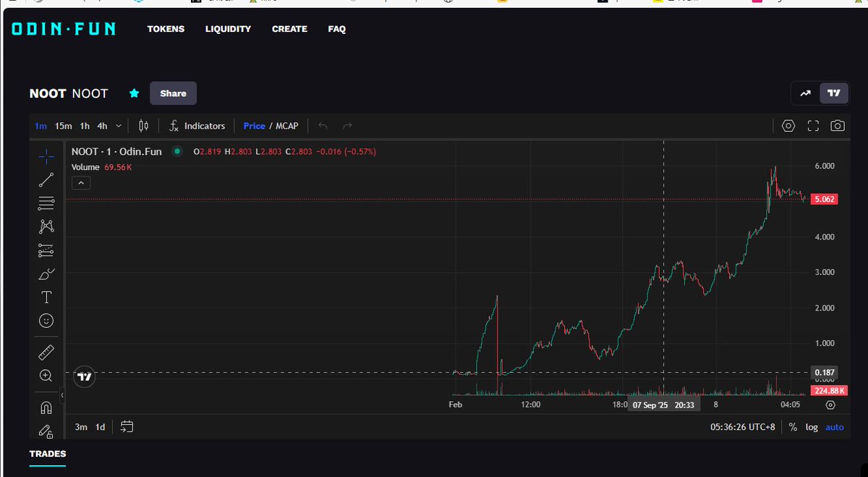Open the CREATE page

[289, 29]
